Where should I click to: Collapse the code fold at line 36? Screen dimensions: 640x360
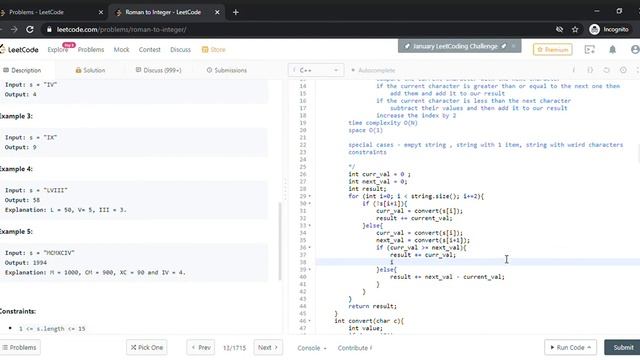pos(310,248)
